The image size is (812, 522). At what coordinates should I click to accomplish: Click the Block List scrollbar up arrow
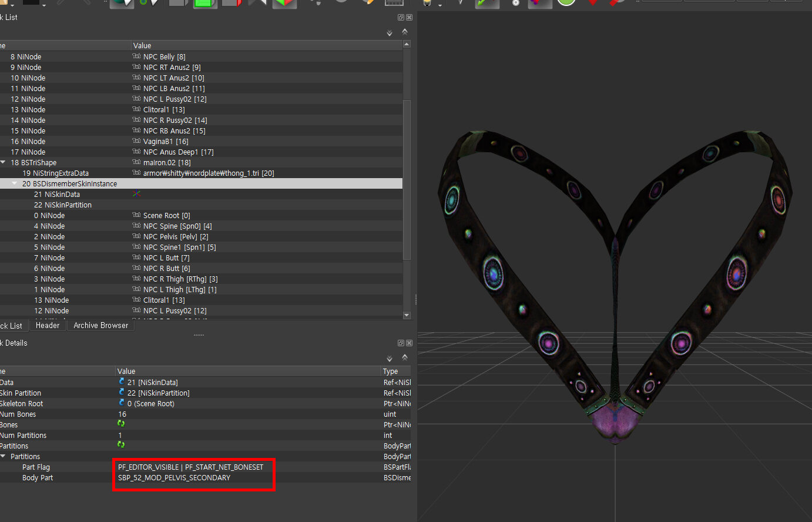[407, 45]
